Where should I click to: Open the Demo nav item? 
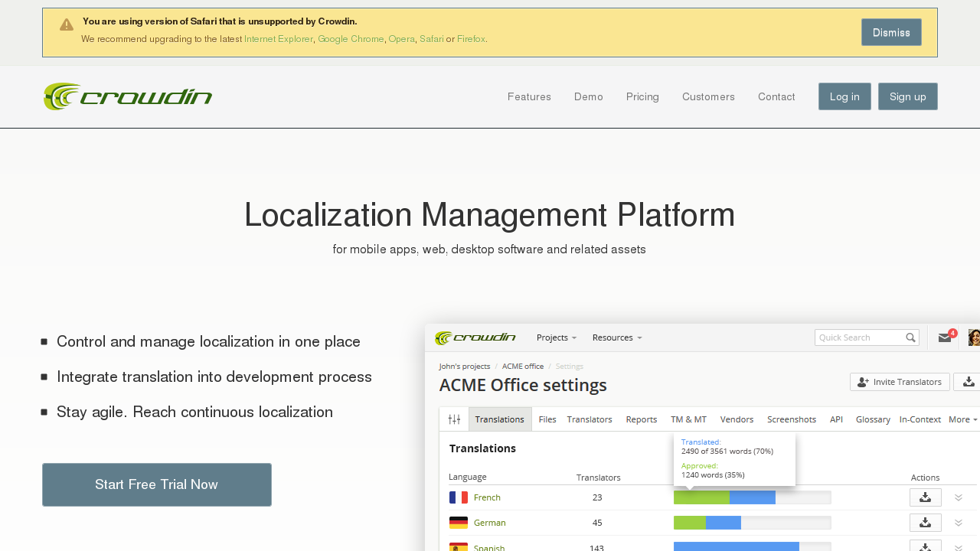589,96
